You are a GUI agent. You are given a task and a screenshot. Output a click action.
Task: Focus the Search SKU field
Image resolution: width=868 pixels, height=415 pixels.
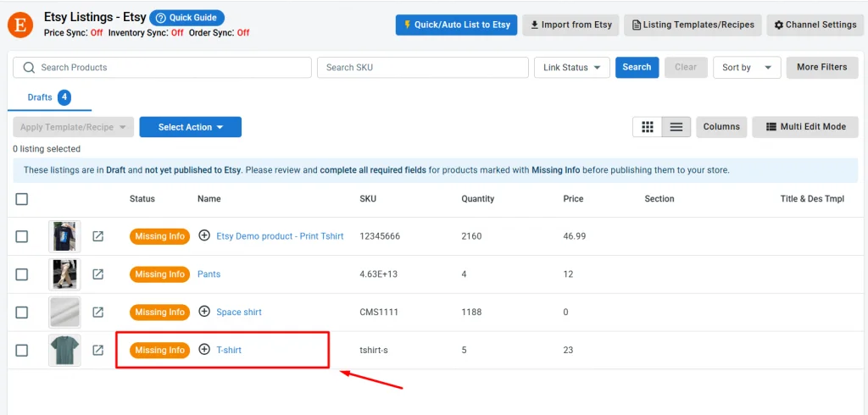(x=423, y=68)
